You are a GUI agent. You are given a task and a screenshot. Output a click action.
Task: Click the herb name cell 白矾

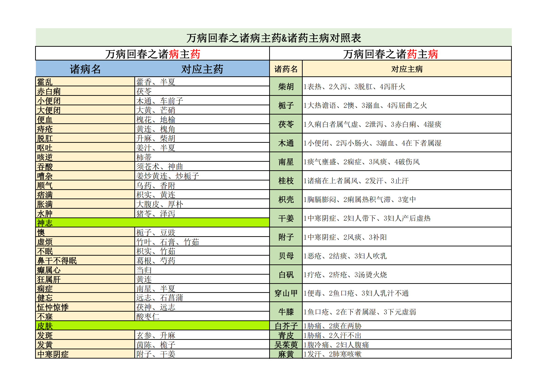pyautogui.click(x=286, y=275)
